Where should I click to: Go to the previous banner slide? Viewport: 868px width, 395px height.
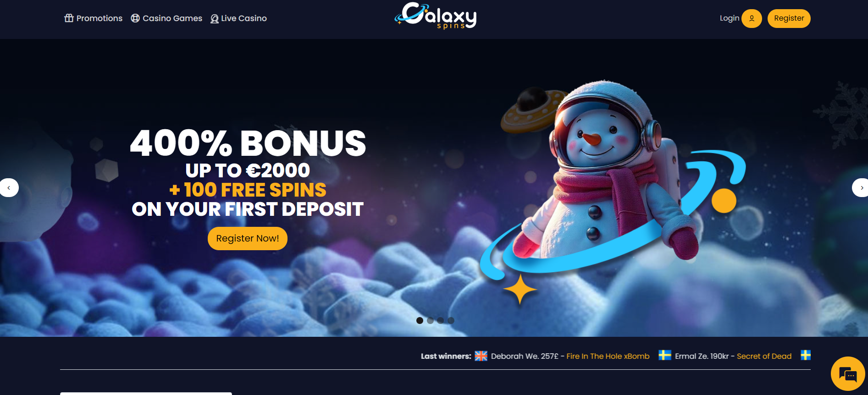click(x=9, y=187)
